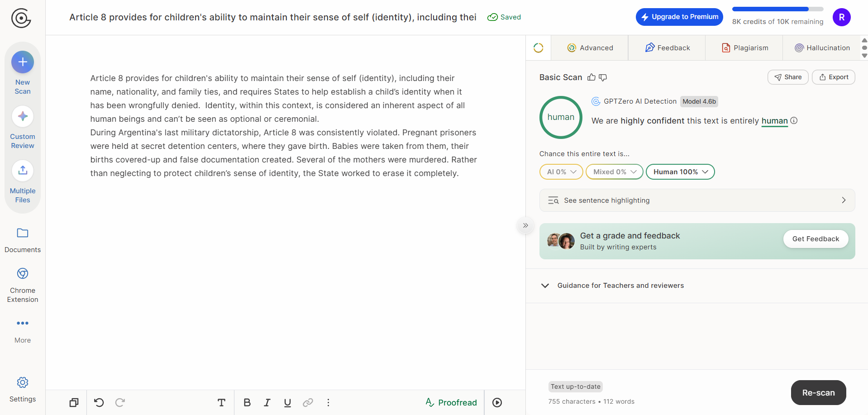Click the underlined human link
This screenshot has height=415, width=868.
pos(774,121)
